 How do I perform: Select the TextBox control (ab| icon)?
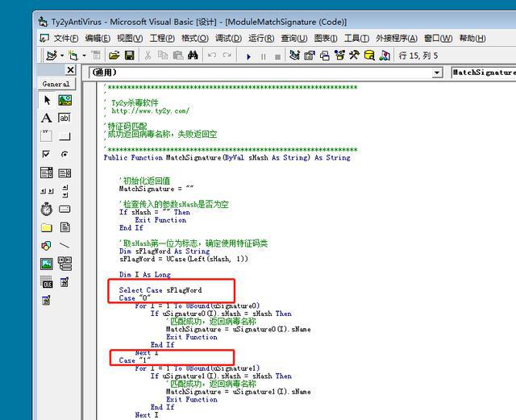pos(64,118)
